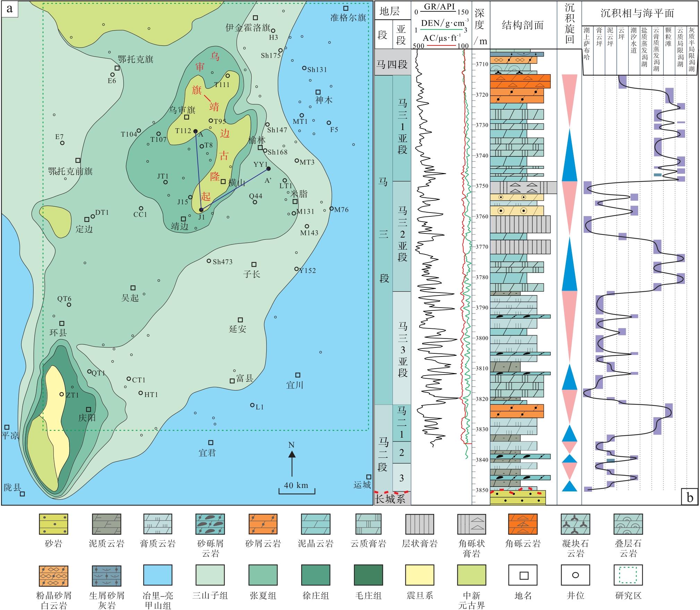Click the 叠层石云岩 legend pattern icon
This screenshot has height=610, width=700.
click(x=628, y=524)
